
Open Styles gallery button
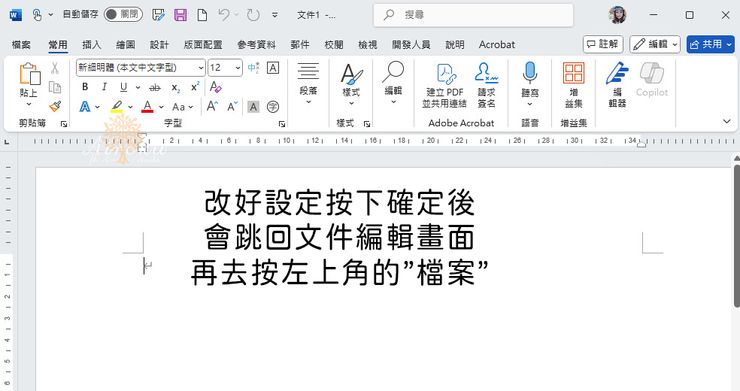pos(351,84)
